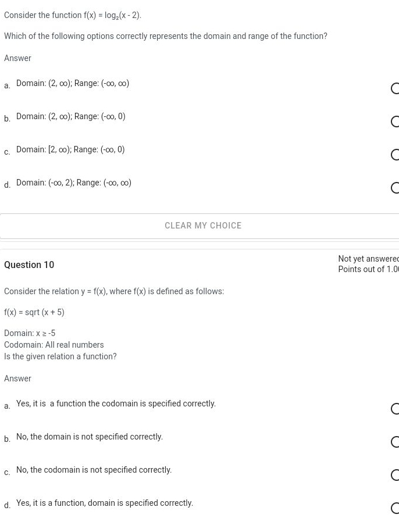Click text 'Yes, it is a function, domain is specified correctly'
The image size is (399, 532).
click(x=105, y=504)
